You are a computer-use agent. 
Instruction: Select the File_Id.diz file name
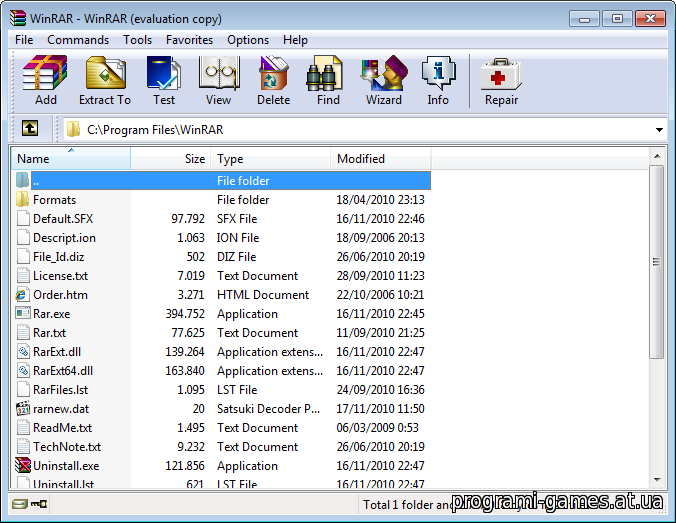pyautogui.click(x=59, y=257)
